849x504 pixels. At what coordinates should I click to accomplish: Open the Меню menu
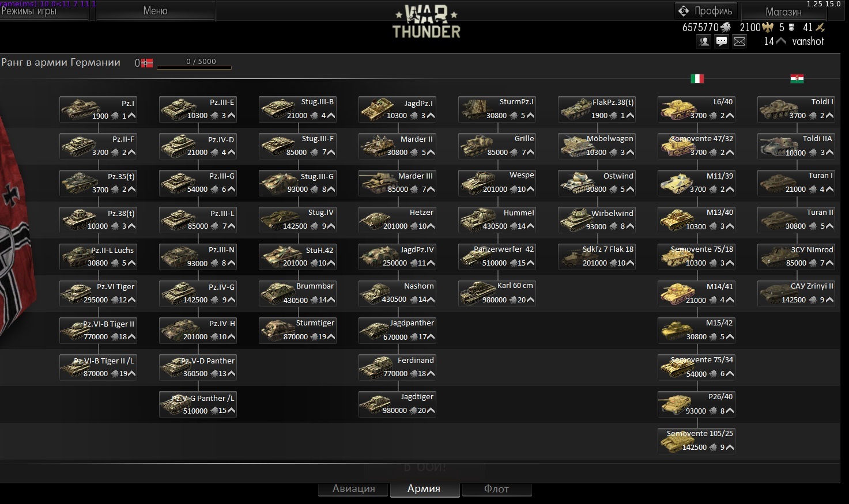coord(155,11)
